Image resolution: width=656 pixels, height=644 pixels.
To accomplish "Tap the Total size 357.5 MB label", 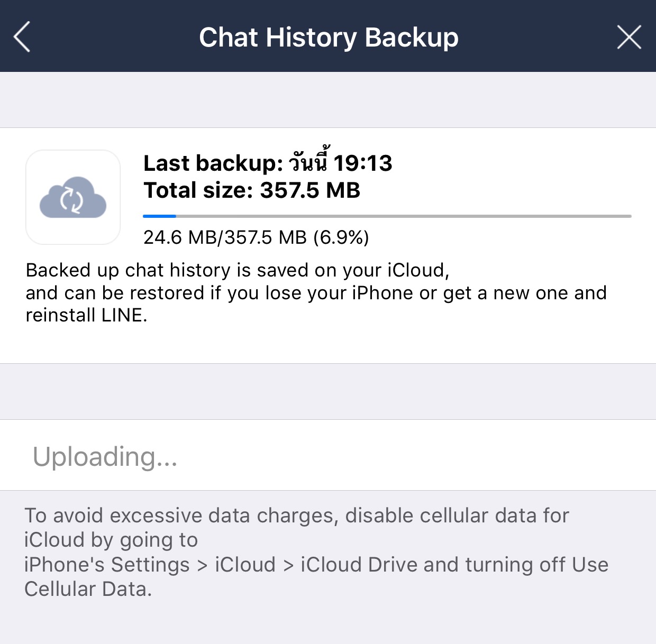I will 252,190.
